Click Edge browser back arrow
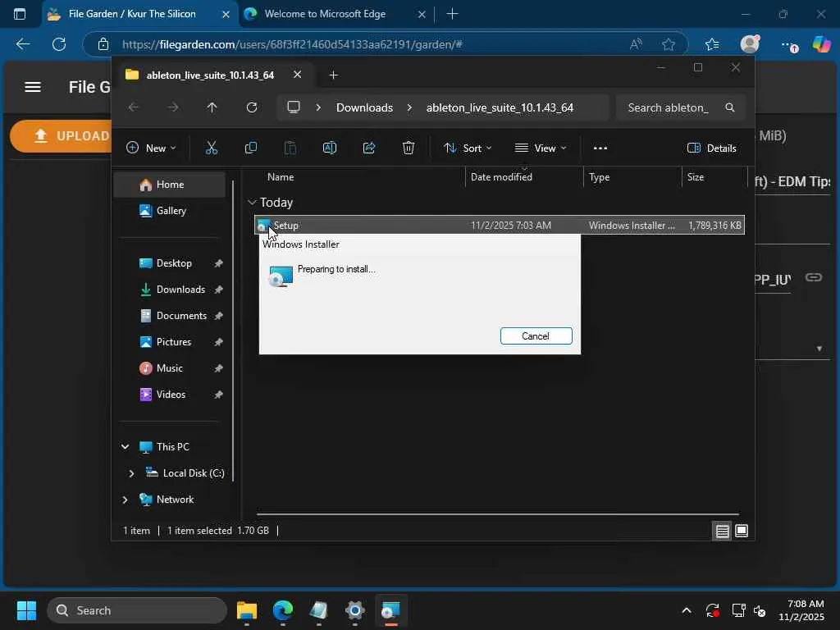 click(x=22, y=44)
